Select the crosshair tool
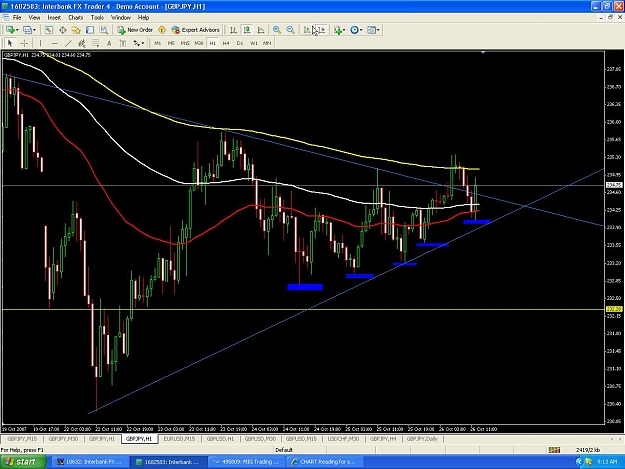The image size is (625, 469). click(24, 43)
